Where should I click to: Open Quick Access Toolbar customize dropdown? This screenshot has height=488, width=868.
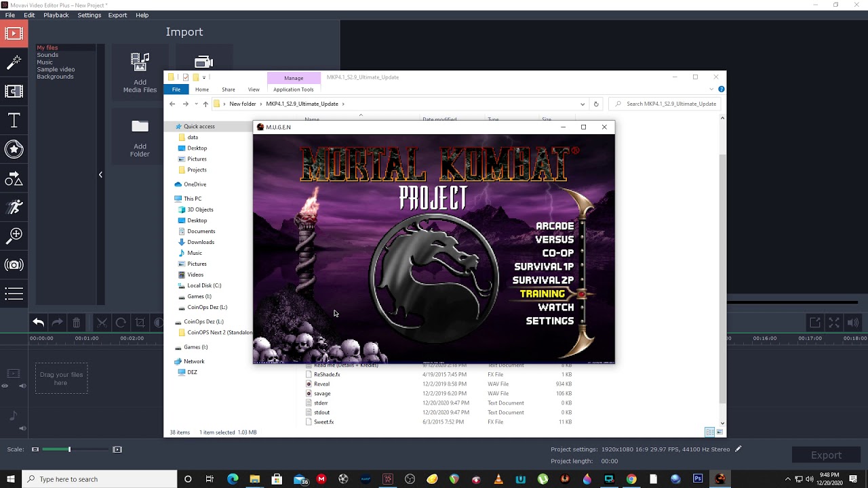[x=205, y=77]
